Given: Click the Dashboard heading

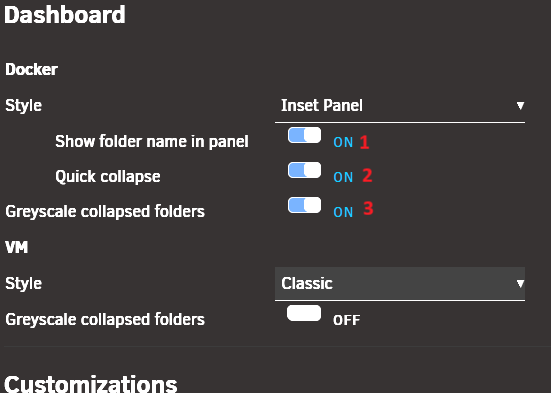Looking at the screenshot, I should coord(65,15).
